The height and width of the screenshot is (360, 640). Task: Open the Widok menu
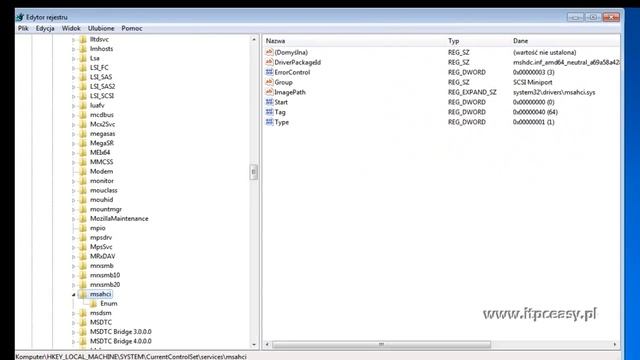pos(71,28)
